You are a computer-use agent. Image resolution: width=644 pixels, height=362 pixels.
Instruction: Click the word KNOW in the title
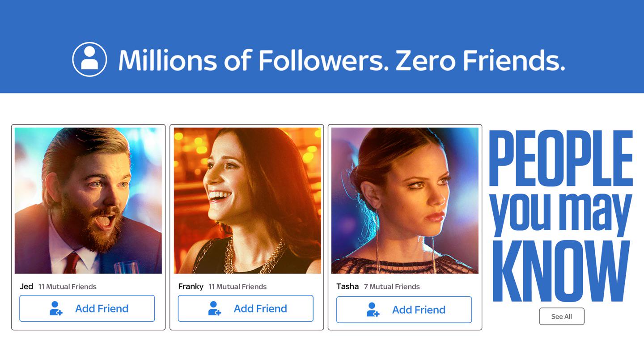tap(561, 271)
